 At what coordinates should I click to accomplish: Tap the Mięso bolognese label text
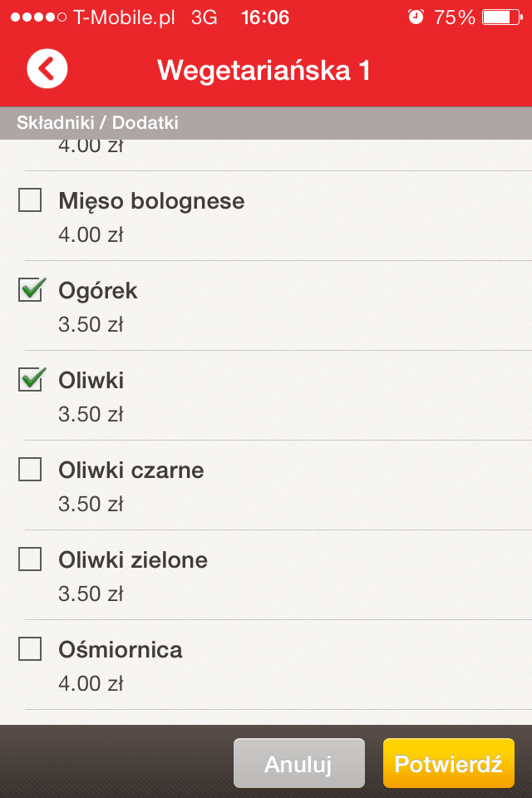151,200
